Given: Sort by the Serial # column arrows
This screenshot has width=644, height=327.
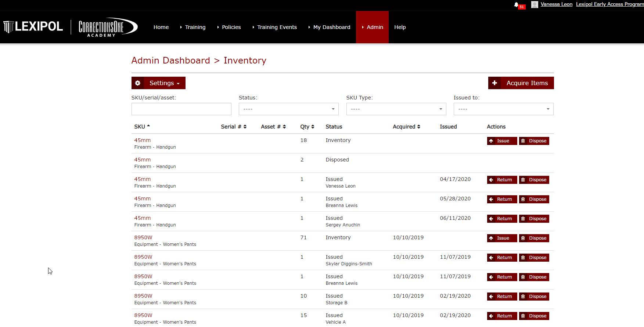Looking at the screenshot, I should tap(245, 127).
